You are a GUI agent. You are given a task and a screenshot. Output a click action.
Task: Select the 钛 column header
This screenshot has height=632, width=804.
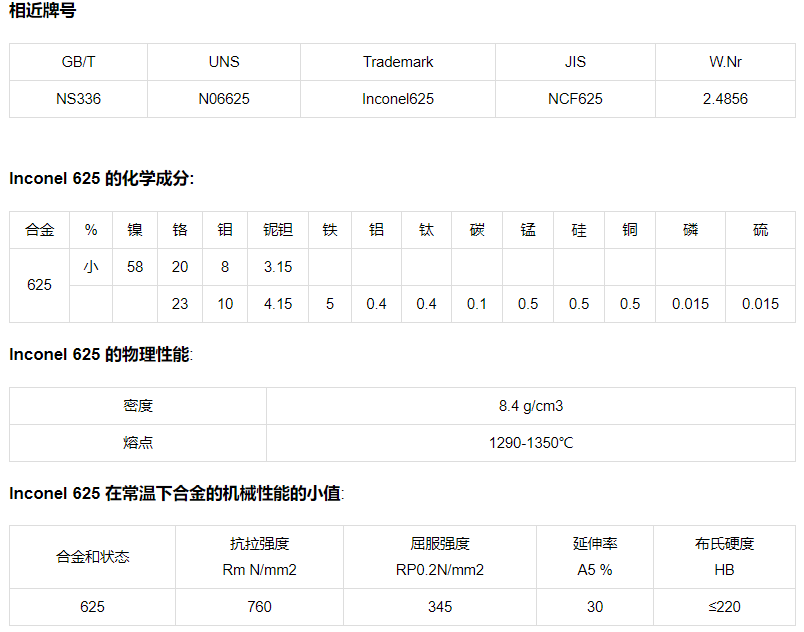(x=427, y=230)
